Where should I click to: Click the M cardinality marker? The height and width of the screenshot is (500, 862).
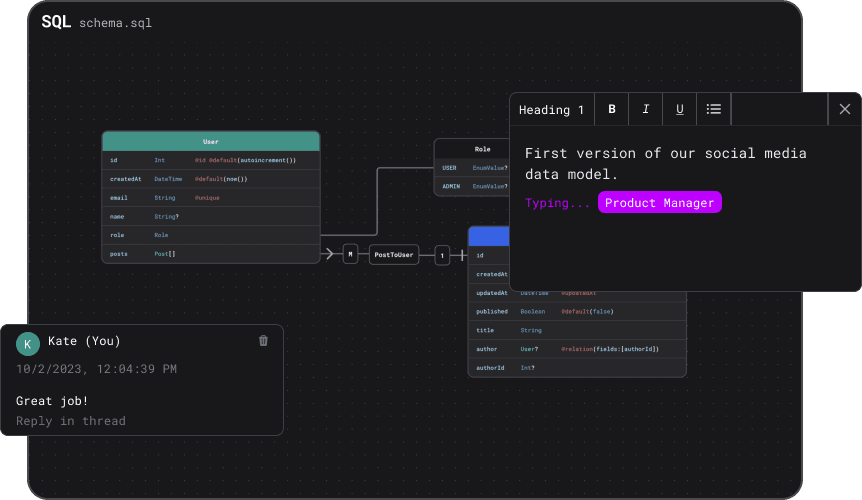pos(350,255)
